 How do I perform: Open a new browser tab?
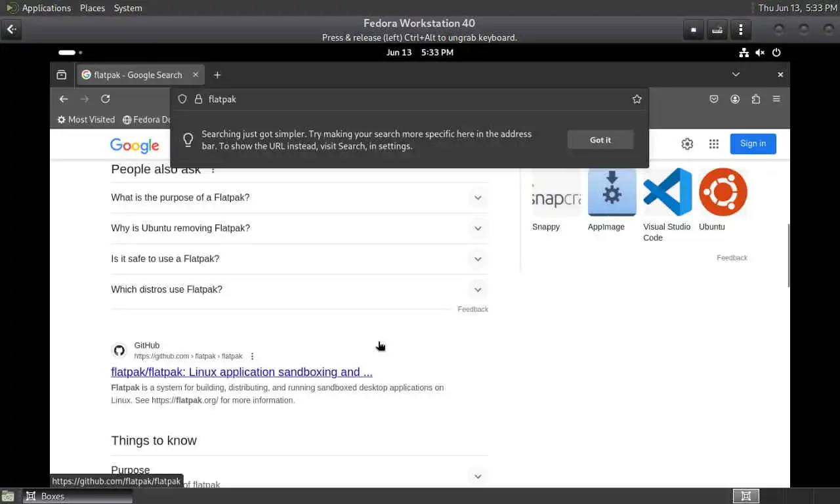(x=217, y=75)
